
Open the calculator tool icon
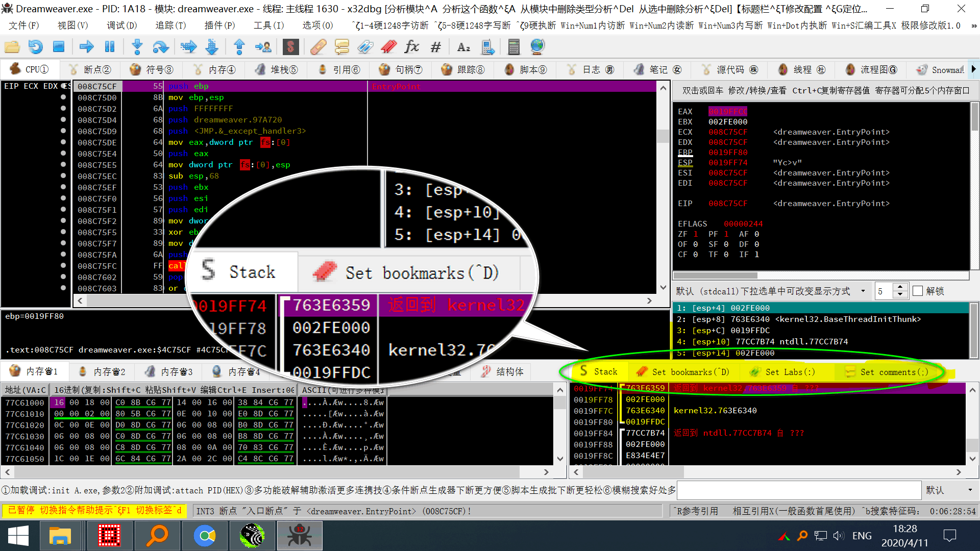[513, 47]
